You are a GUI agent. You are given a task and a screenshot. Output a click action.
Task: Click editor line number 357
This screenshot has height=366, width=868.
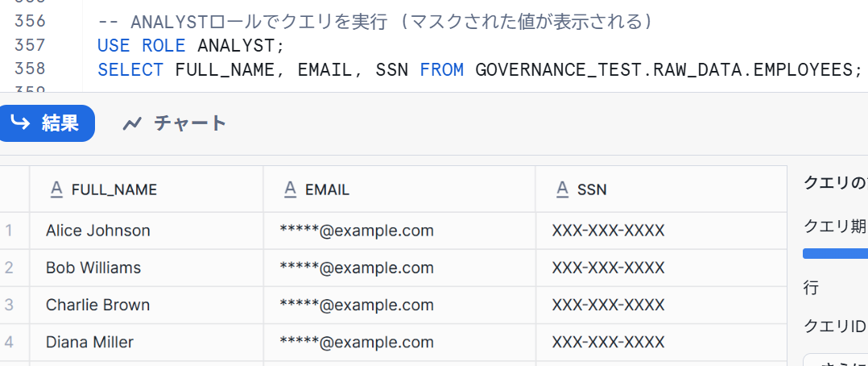click(x=30, y=44)
